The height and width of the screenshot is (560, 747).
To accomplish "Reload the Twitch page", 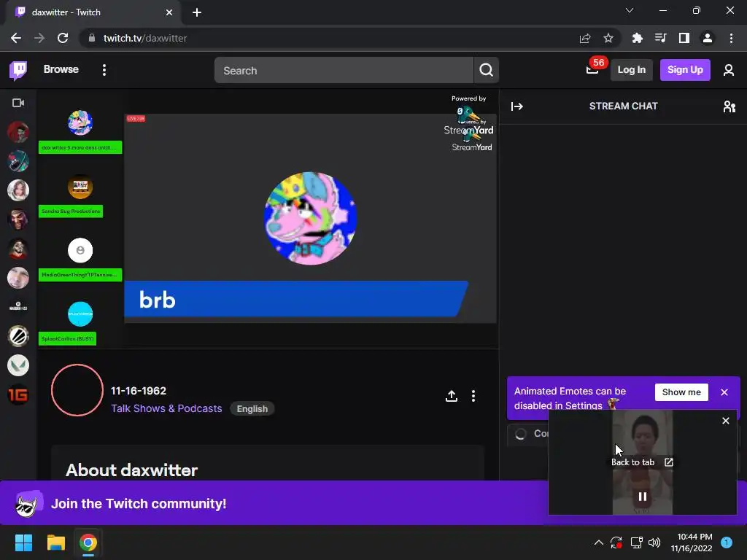I will pyautogui.click(x=63, y=38).
